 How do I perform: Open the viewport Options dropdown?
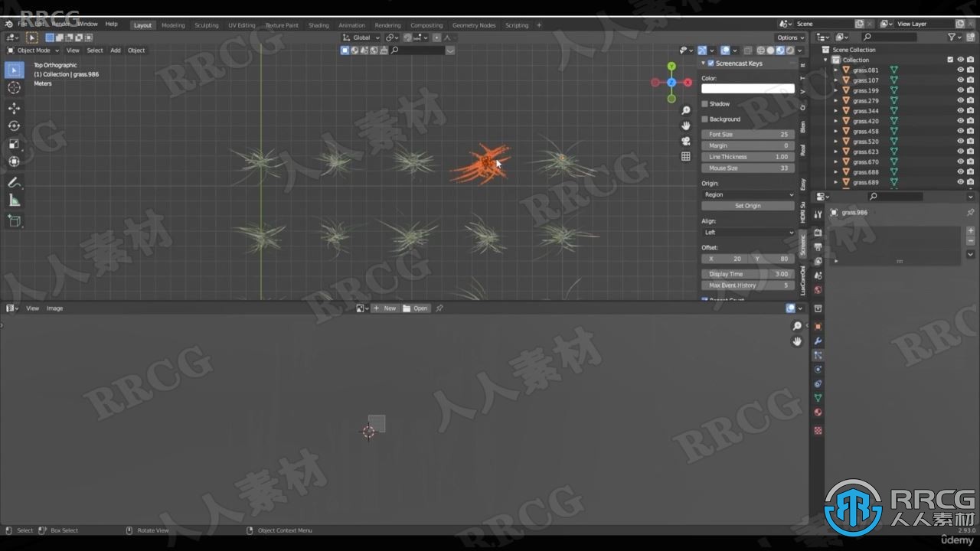[790, 37]
